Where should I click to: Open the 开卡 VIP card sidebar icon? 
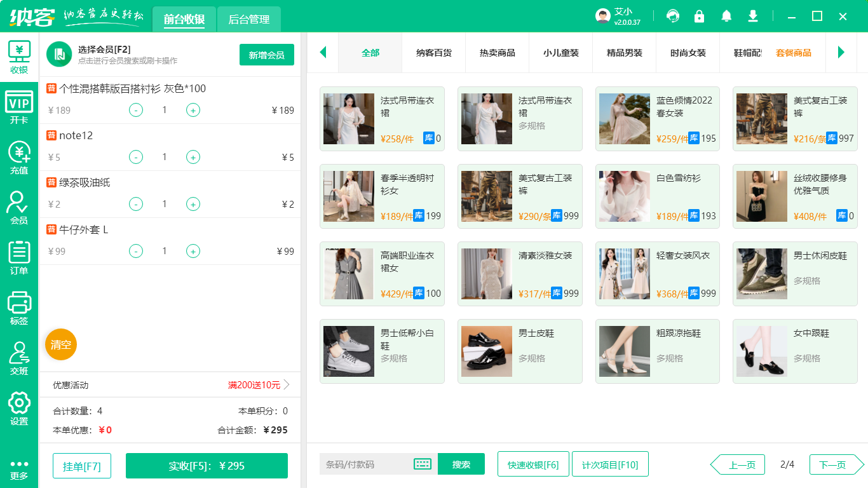(x=19, y=107)
